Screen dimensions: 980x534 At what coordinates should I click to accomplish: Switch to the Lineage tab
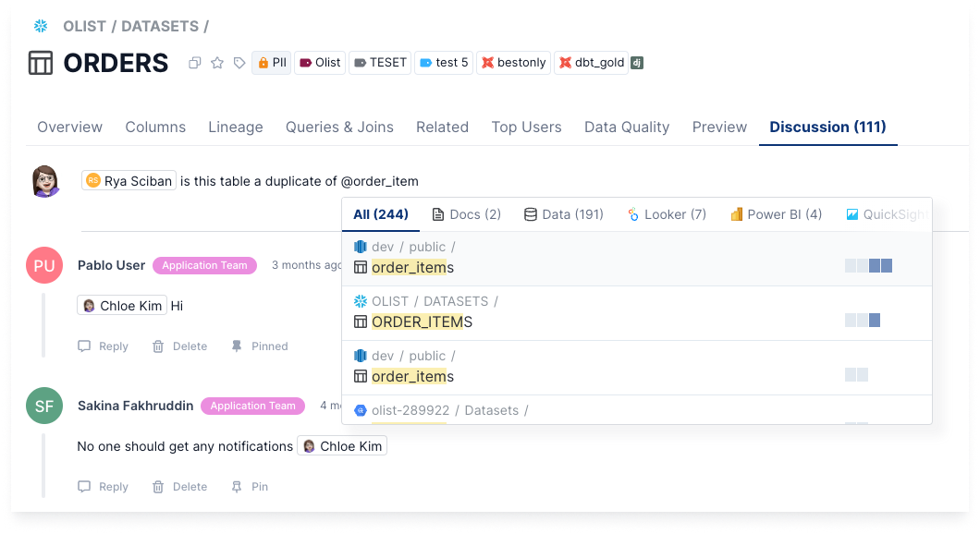click(x=235, y=127)
